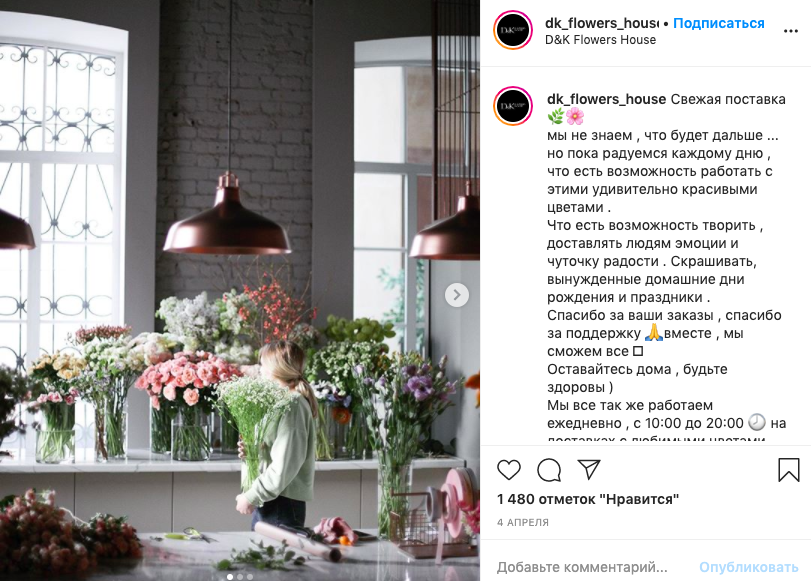The image size is (811, 581).
Task: Open the three-dot more options menu
Action: click(x=790, y=31)
